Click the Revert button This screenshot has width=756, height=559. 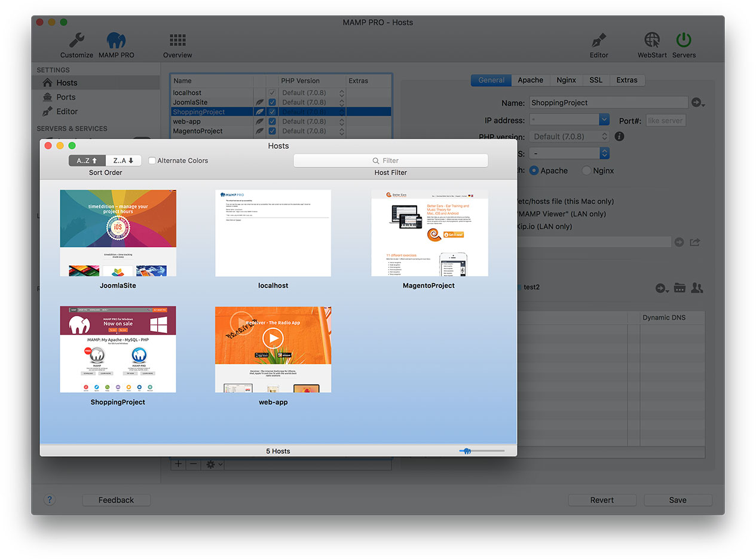click(x=602, y=500)
